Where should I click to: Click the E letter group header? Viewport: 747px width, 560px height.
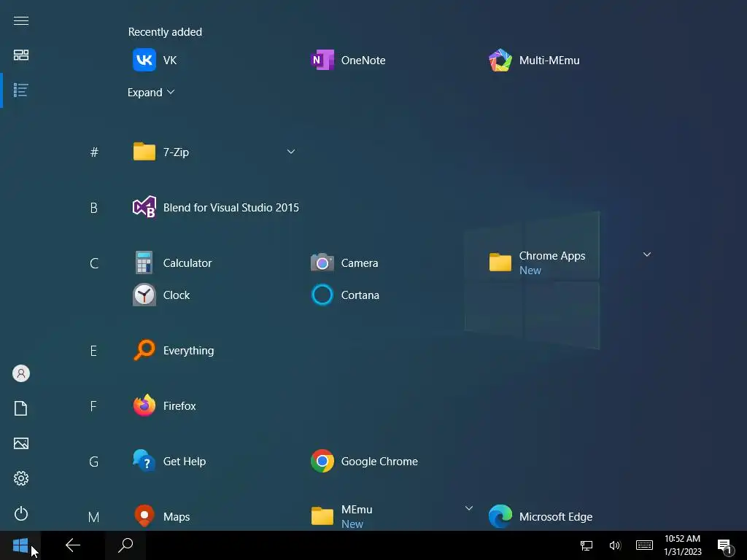(x=93, y=351)
